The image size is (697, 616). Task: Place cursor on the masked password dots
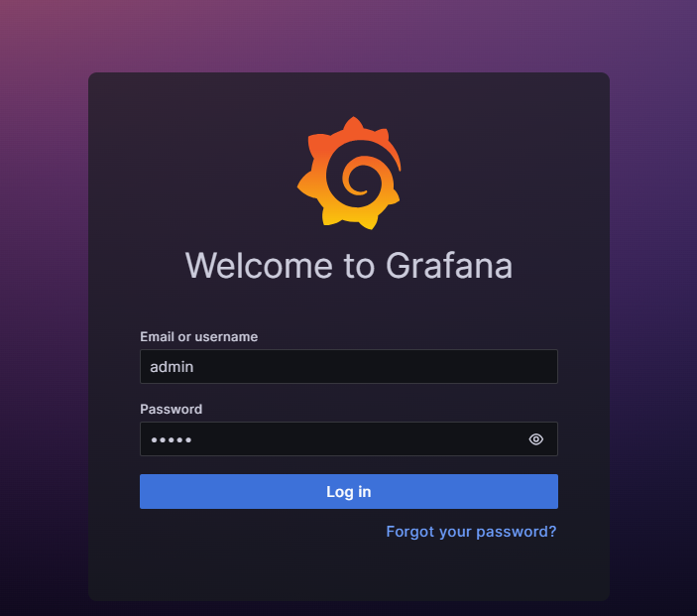[x=172, y=440]
